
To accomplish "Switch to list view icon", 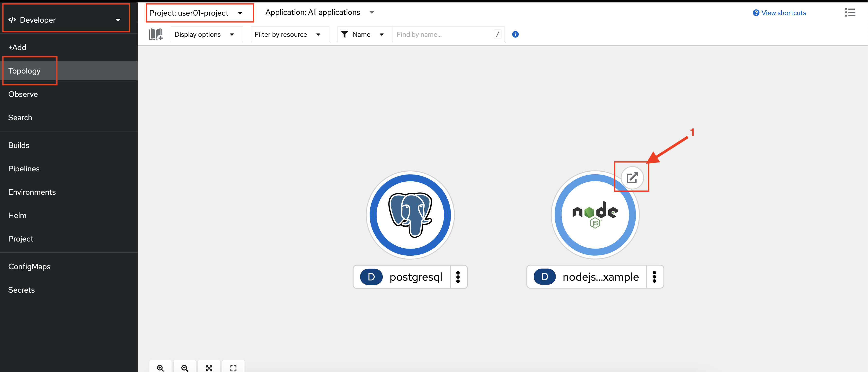I will pyautogui.click(x=850, y=12).
